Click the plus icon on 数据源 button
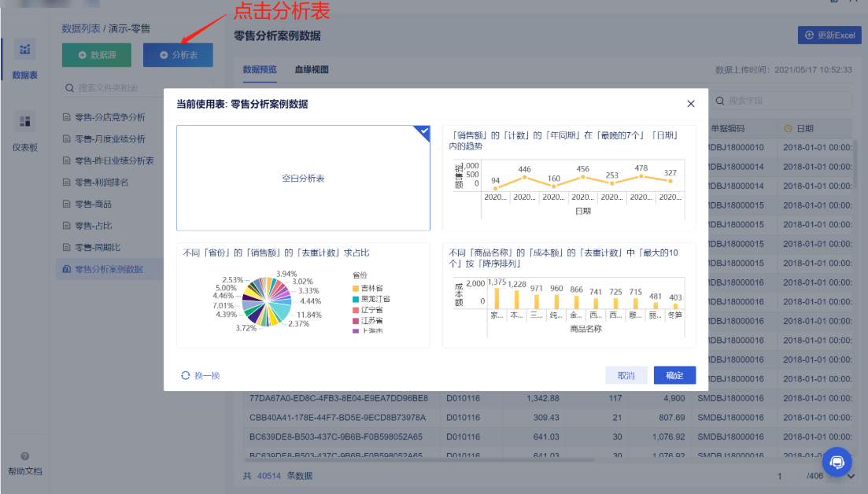The height and width of the screenshot is (494, 868). pyautogui.click(x=83, y=55)
